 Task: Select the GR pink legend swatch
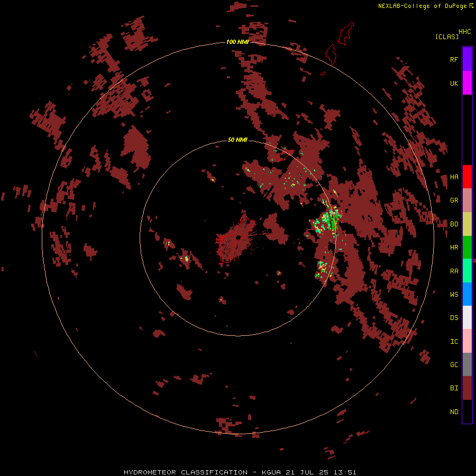[467, 200]
